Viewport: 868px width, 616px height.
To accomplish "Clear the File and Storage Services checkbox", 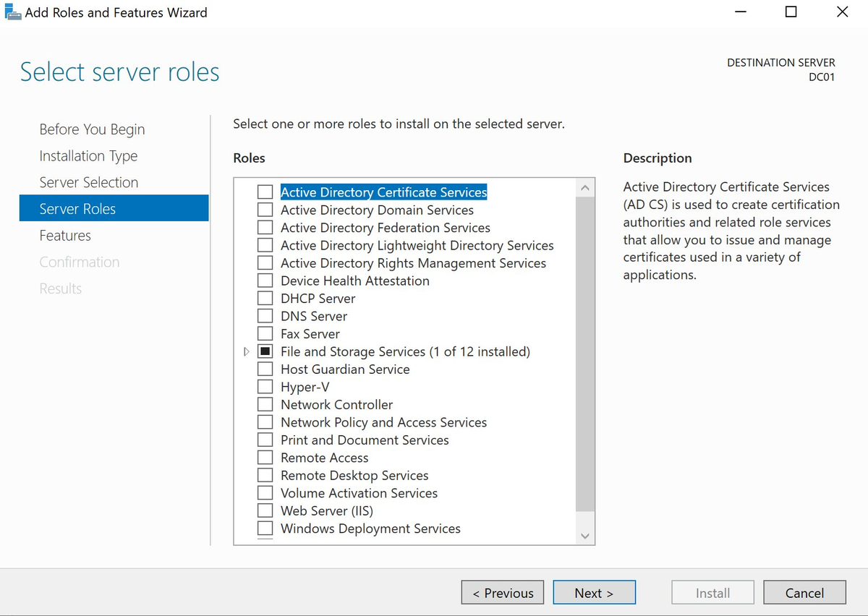I will pyautogui.click(x=265, y=351).
